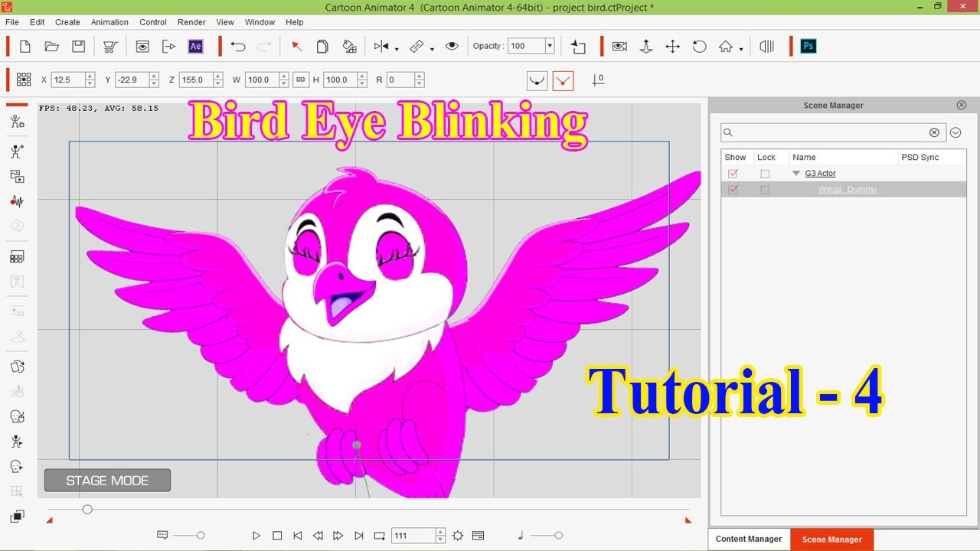The width and height of the screenshot is (980, 551).
Task: Create a new project file
Action: pos(25,47)
